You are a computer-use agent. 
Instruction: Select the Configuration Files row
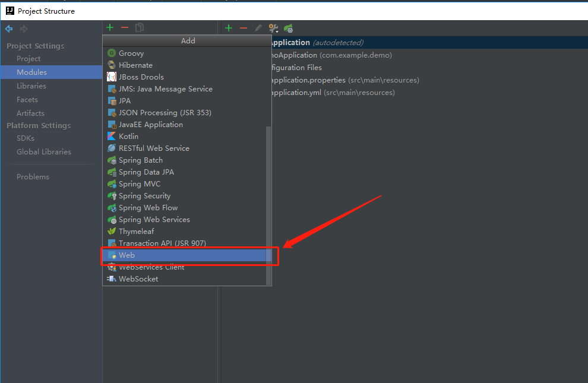click(430, 68)
